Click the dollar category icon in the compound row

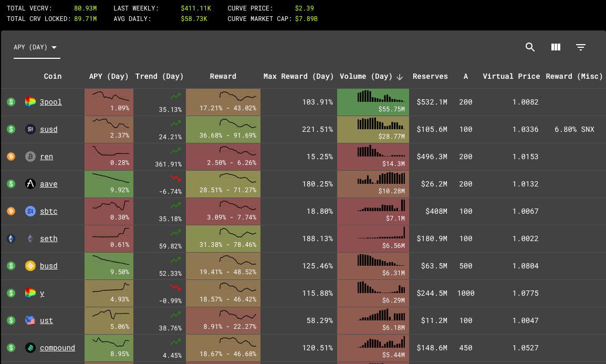coord(11,348)
